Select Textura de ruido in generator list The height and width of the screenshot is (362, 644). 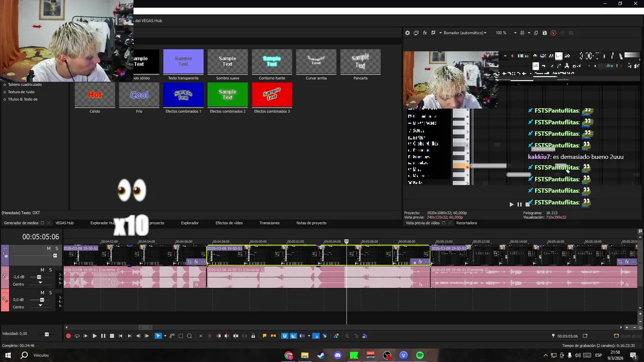tap(21, 92)
